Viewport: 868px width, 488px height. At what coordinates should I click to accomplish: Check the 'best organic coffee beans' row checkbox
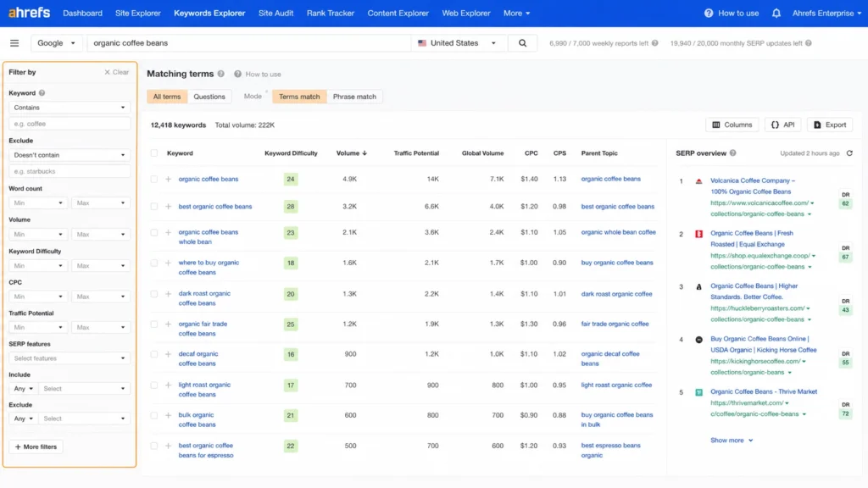pos(154,207)
